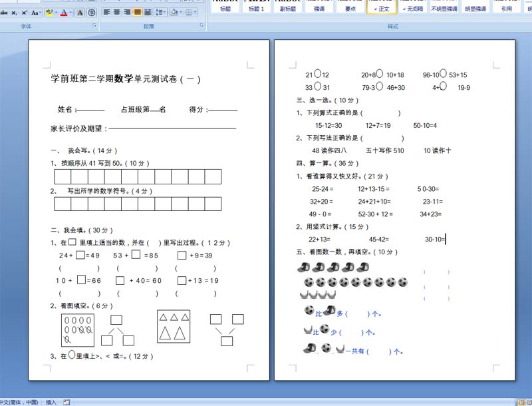532x406 pixels.
Task: Click heading 二、我会填。(30分)
Action: tap(81, 230)
